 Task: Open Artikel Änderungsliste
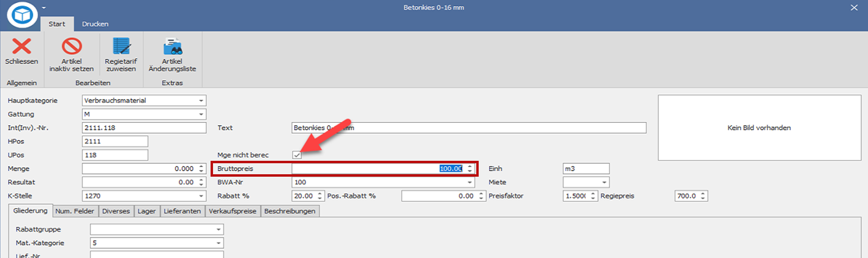(172, 47)
